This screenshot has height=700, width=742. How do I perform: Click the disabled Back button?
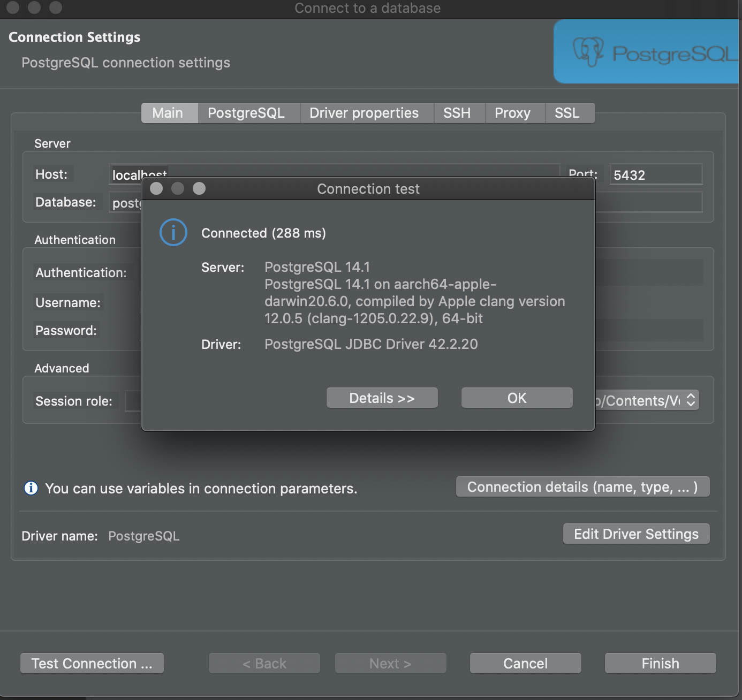click(264, 663)
